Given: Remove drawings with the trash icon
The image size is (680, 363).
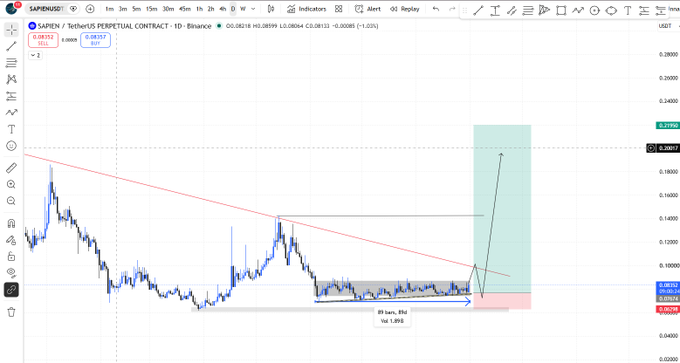Looking at the screenshot, I should click(11, 312).
